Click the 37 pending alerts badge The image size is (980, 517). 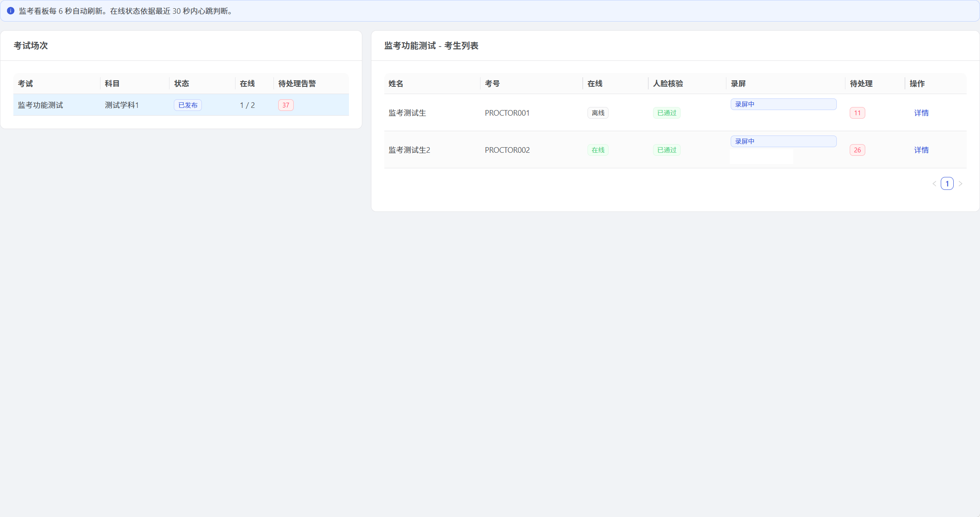pyautogui.click(x=286, y=105)
